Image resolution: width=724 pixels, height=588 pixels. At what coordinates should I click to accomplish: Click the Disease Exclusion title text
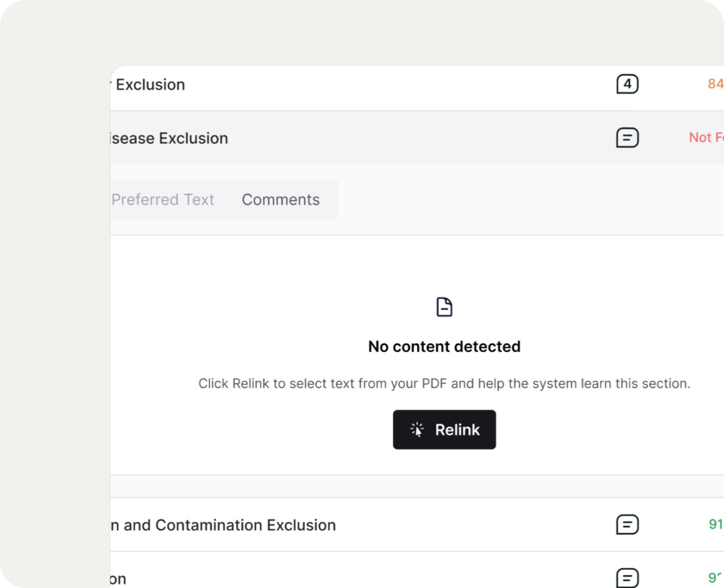click(x=169, y=138)
